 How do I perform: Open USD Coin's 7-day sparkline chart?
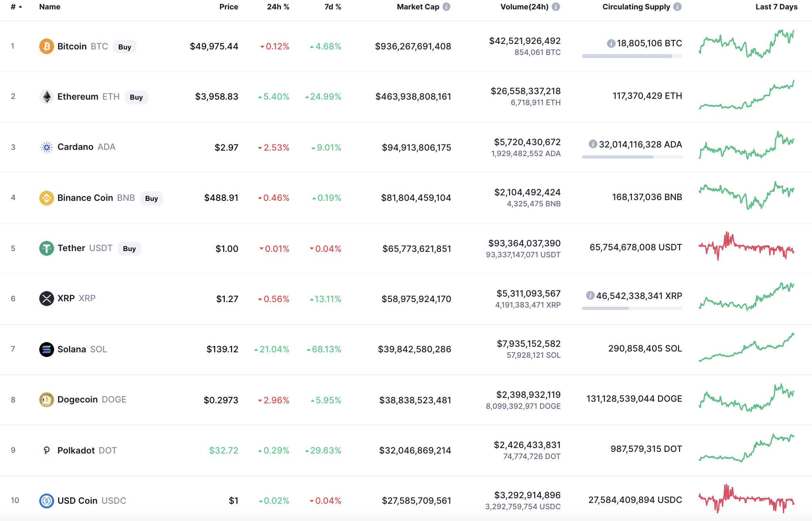pos(746,499)
